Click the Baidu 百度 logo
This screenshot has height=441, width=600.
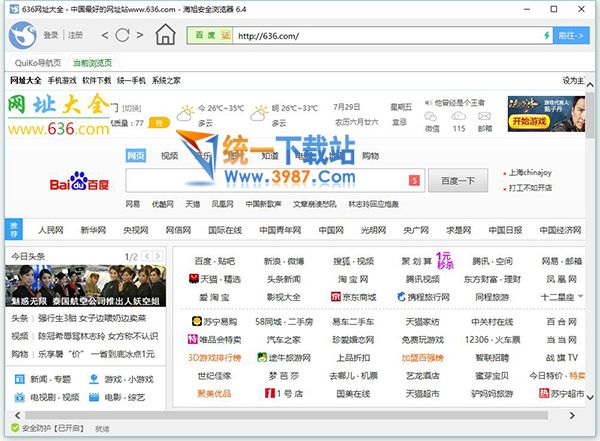click(80, 181)
